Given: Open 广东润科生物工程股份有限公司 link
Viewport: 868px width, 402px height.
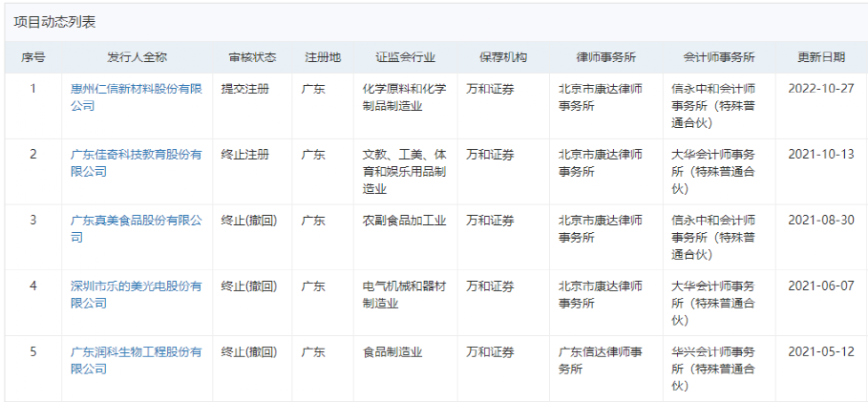Looking at the screenshot, I should tap(137, 361).
